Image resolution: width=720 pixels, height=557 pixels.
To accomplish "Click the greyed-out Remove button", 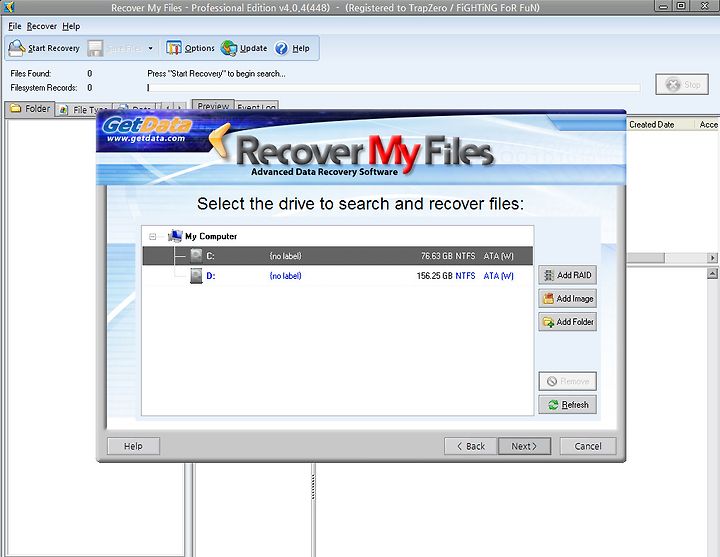I will (568, 381).
